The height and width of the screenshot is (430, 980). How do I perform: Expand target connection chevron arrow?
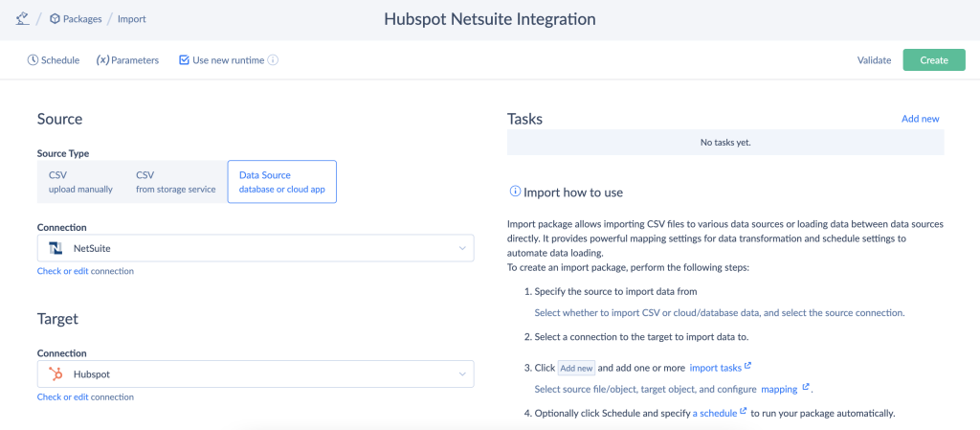(462, 374)
